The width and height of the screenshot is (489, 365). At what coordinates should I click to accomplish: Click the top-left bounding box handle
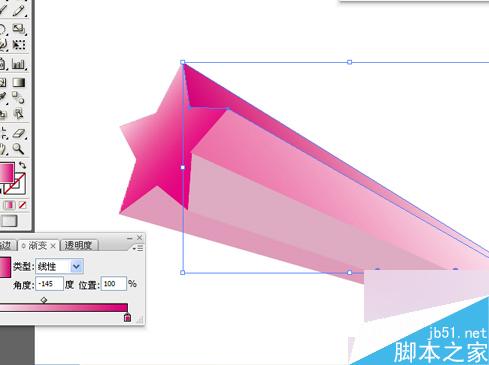click(x=183, y=62)
